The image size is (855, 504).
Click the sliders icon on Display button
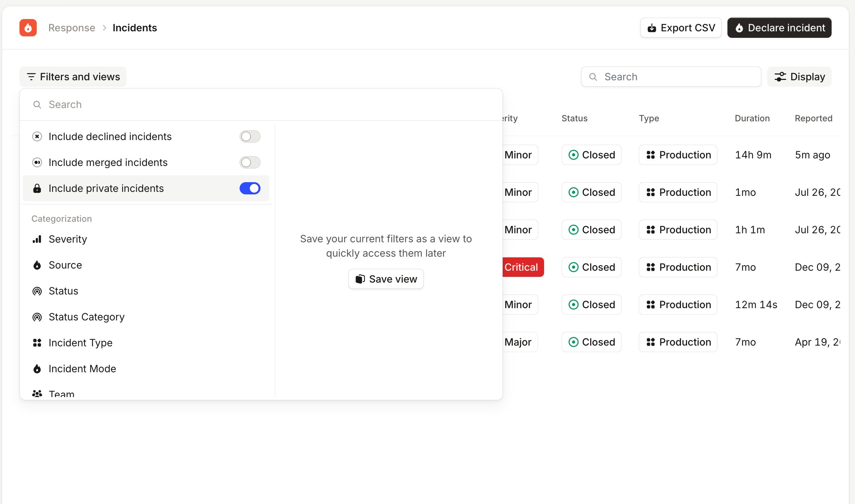point(780,77)
